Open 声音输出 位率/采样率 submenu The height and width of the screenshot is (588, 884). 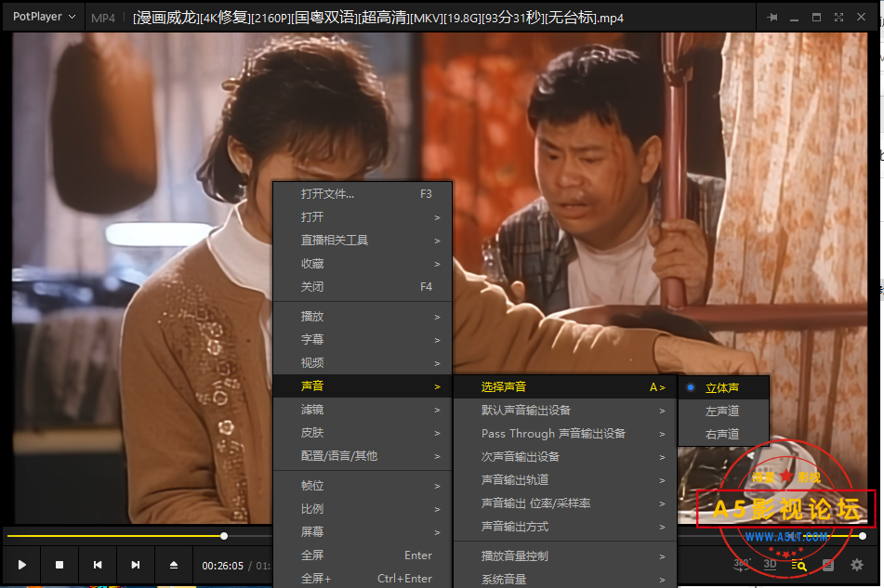tap(565, 503)
